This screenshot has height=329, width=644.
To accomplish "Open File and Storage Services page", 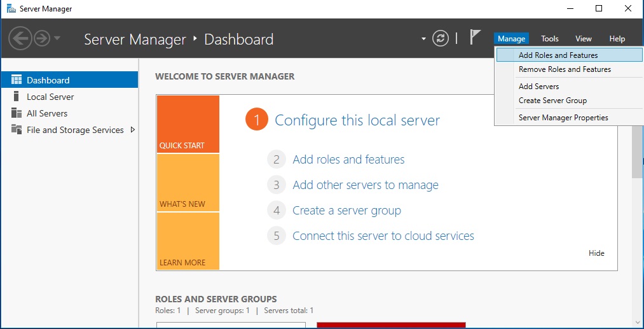I will 69,130.
